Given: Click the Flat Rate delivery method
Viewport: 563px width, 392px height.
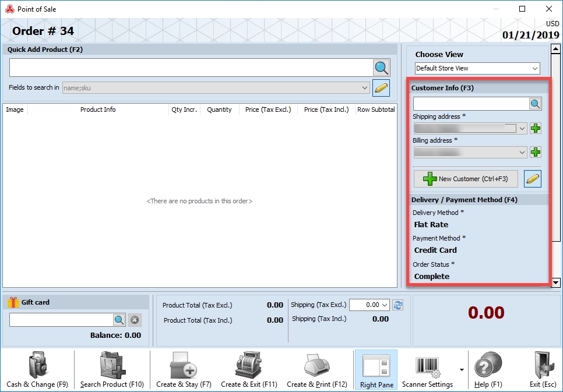Looking at the screenshot, I should pyautogui.click(x=431, y=225).
